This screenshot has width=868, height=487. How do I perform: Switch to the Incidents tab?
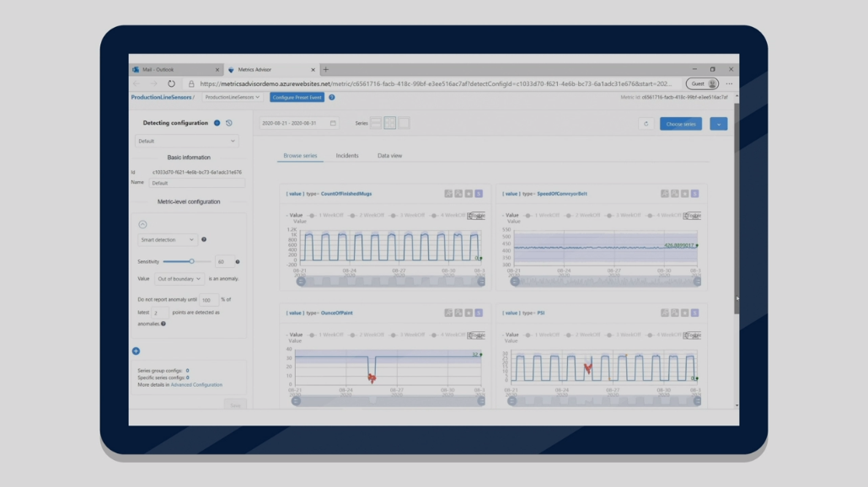[x=347, y=156]
